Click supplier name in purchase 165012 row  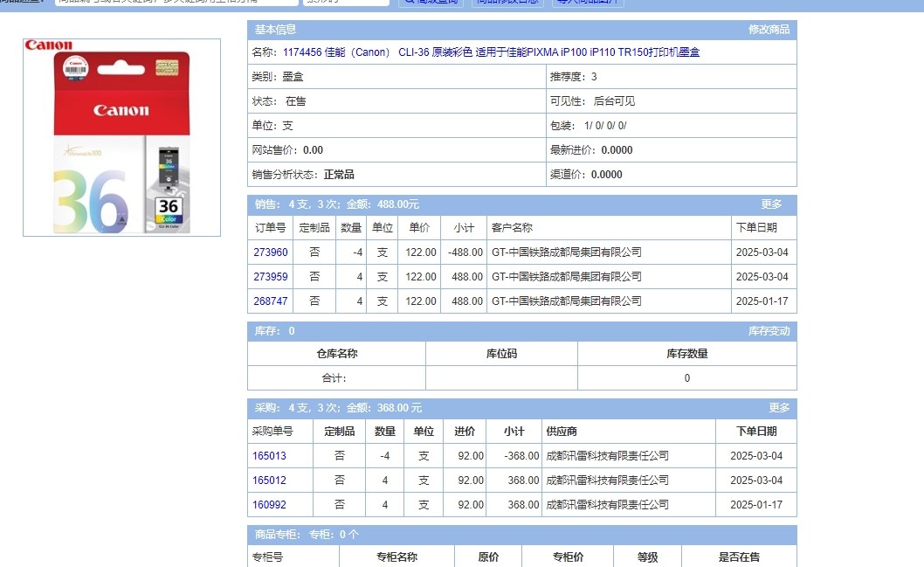coord(608,481)
